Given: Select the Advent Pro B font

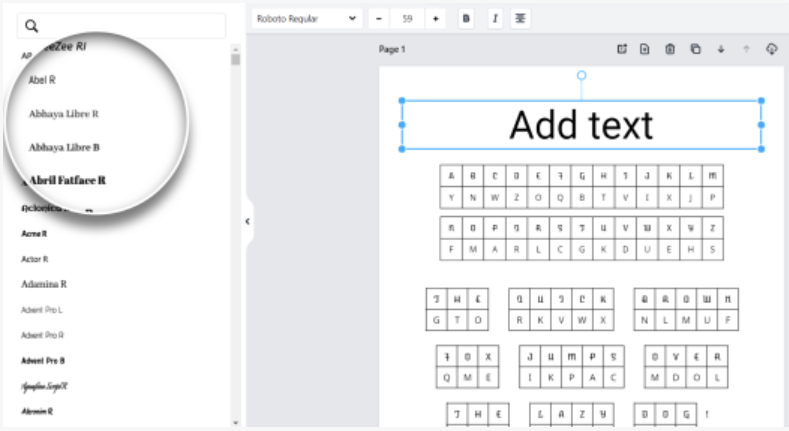Looking at the screenshot, I should (x=43, y=361).
